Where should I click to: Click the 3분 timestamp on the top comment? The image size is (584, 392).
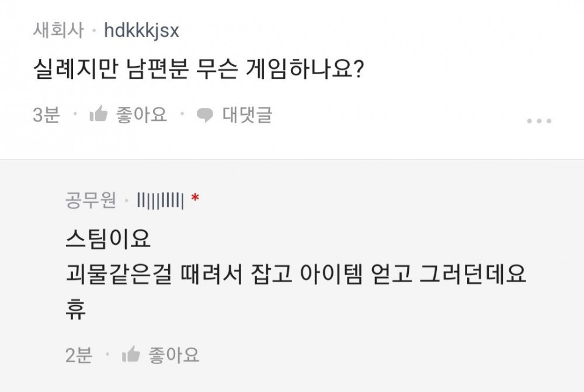47,115
